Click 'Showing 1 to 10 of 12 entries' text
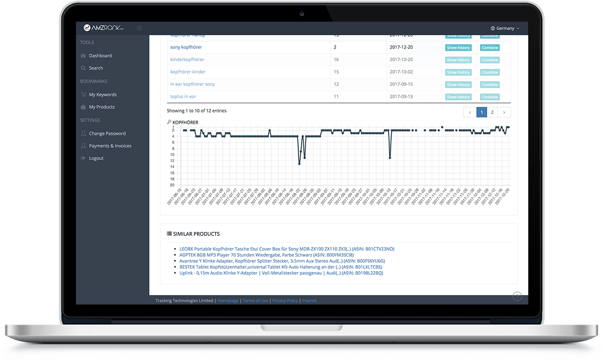The width and height of the screenshot is (603, 364). (196, 111)
